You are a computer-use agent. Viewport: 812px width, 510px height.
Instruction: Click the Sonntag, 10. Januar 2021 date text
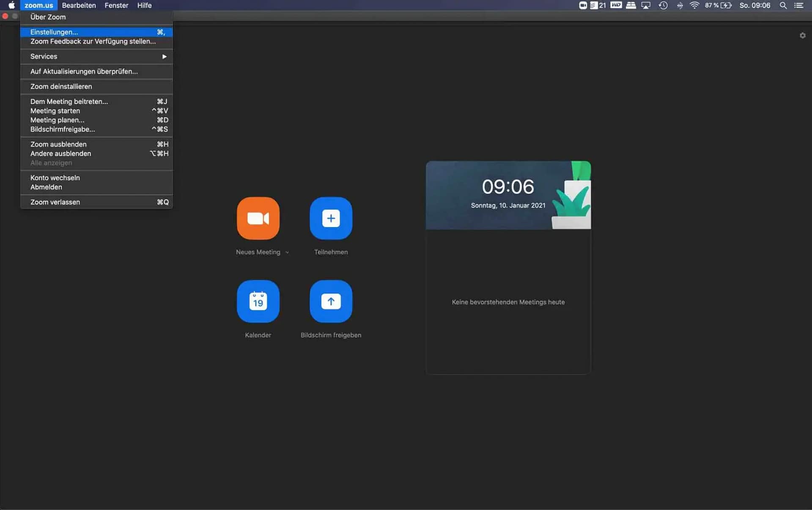point(508,206)
